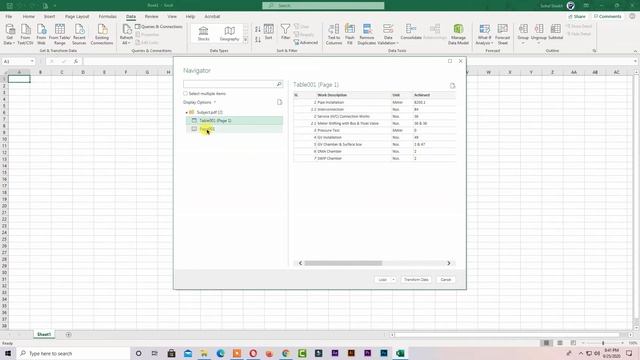This screenshot has width=640, height=360.
Task: Open Advanced filter options
Action: tap(306, 42)
